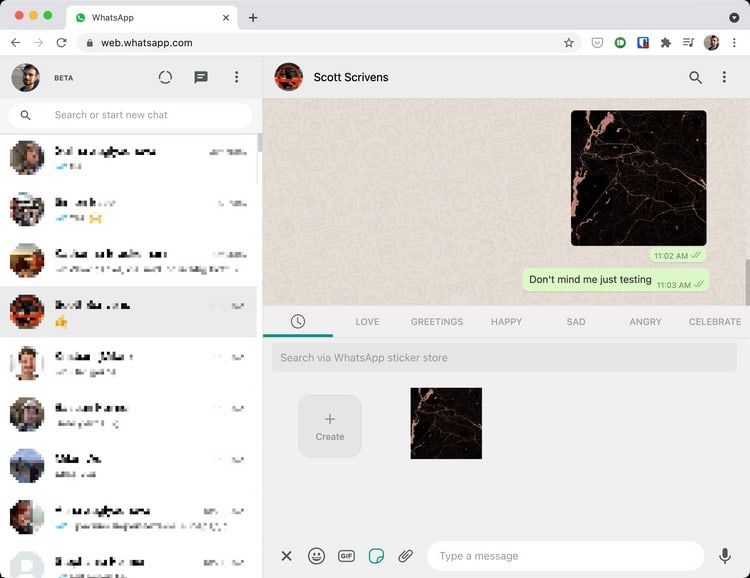The height and width of the screenshot is (578, 750).
Task: Select the recent stickers clock tab
Action: click(298, 321)
